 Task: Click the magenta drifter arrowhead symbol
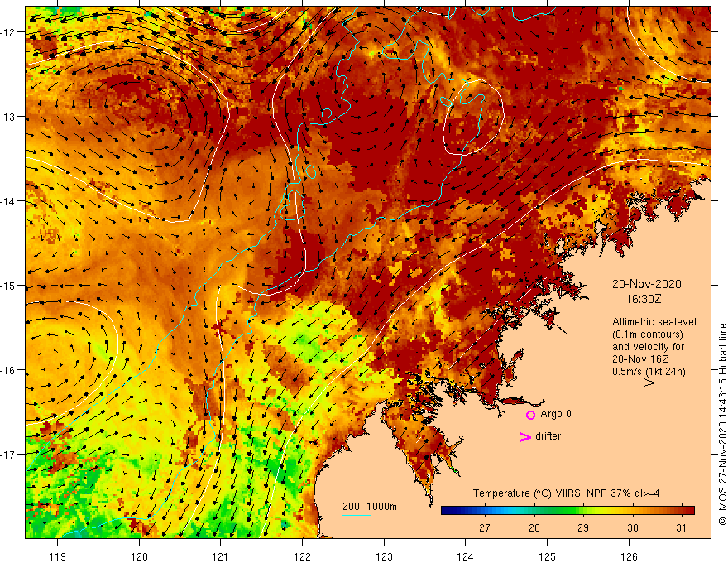point(524,436)
